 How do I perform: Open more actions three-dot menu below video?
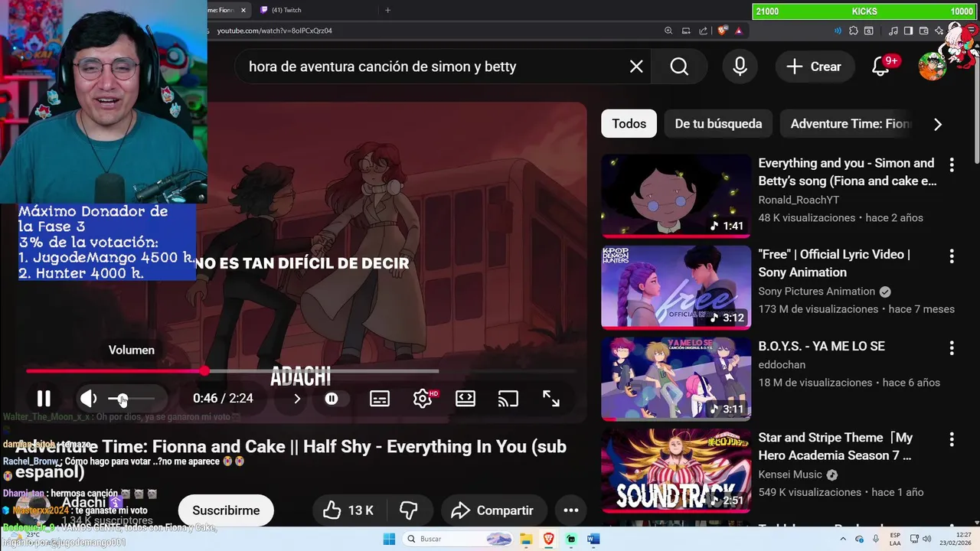point(571,510)
